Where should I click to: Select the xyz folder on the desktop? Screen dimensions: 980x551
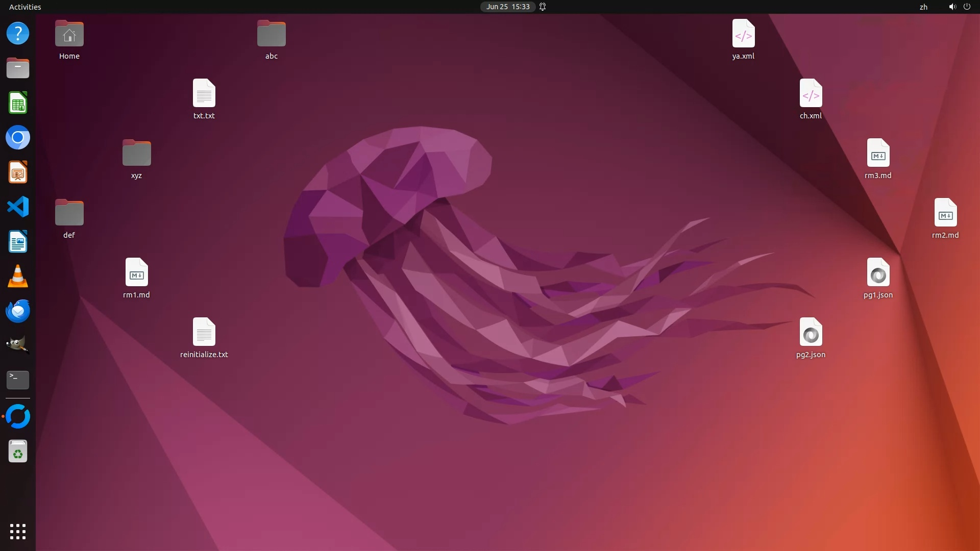[136, 154]
